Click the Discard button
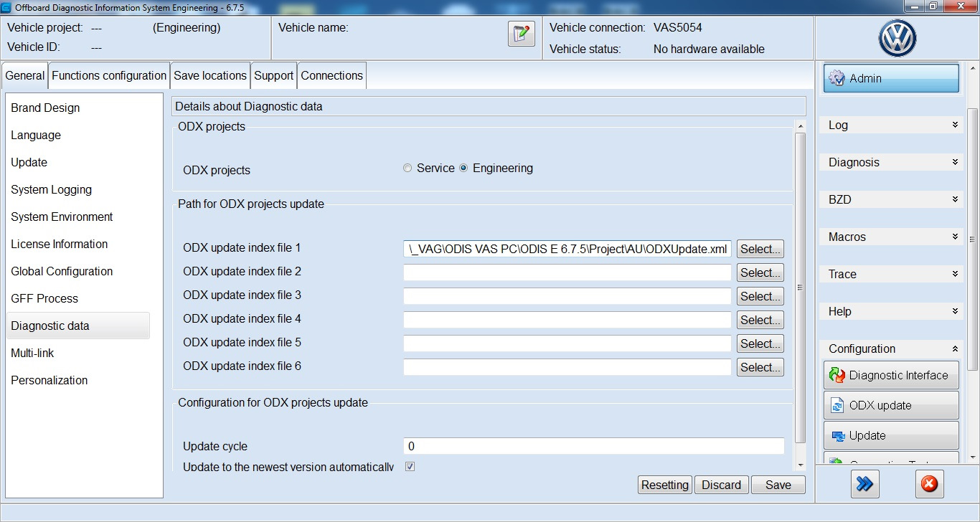The width and height of the screenshot is (980, 522). click(x=721, y=485)
